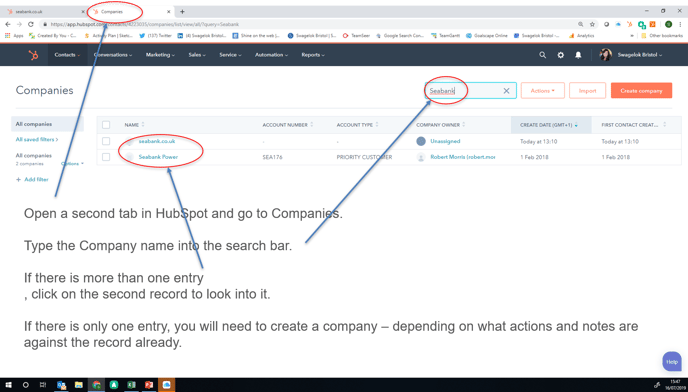688x392 pixels.
Task: Click the SEA176 account number cell
Action: [272, 157]
